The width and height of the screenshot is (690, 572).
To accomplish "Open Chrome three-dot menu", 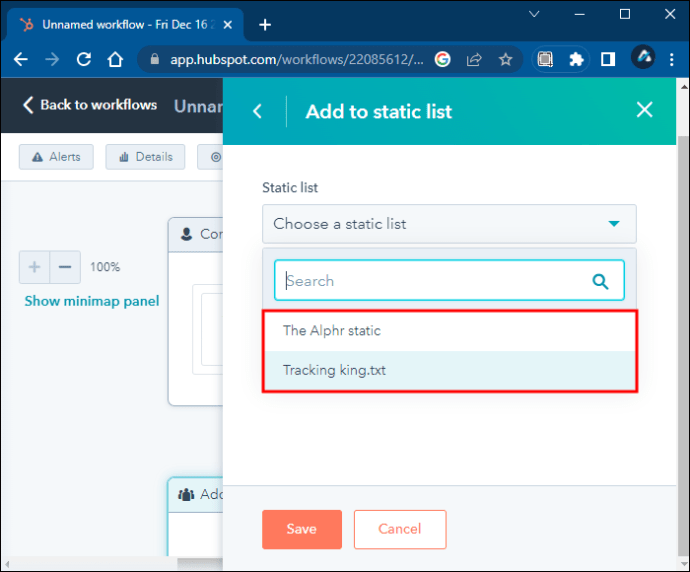I will tap(672, 59).
